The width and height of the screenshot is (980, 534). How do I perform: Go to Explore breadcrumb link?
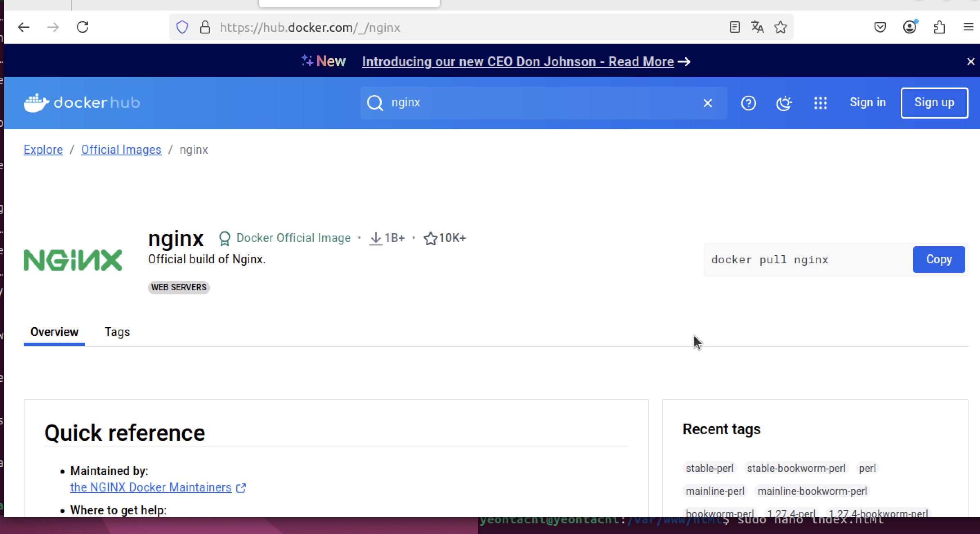click(43, 150)
